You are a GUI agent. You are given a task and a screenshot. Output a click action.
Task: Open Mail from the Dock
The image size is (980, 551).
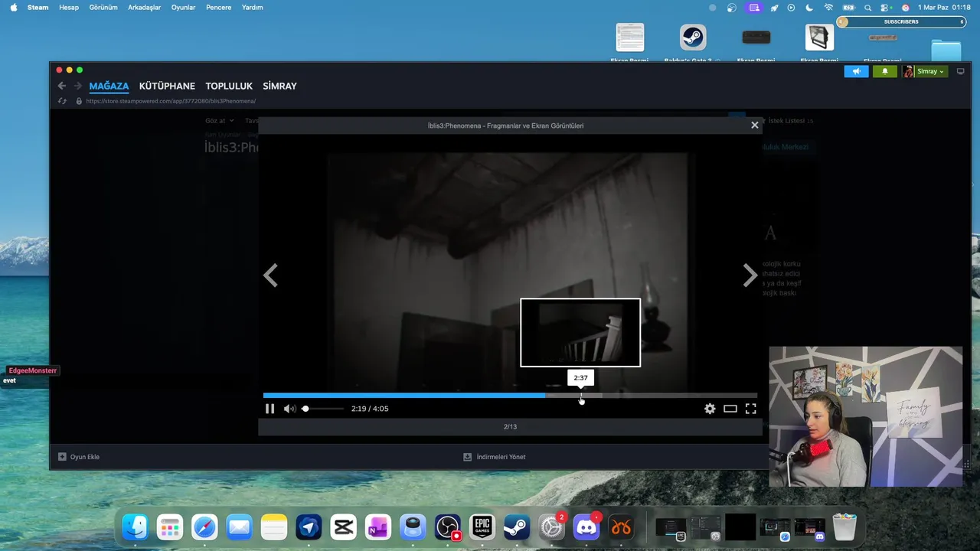(x=239, y=527)
